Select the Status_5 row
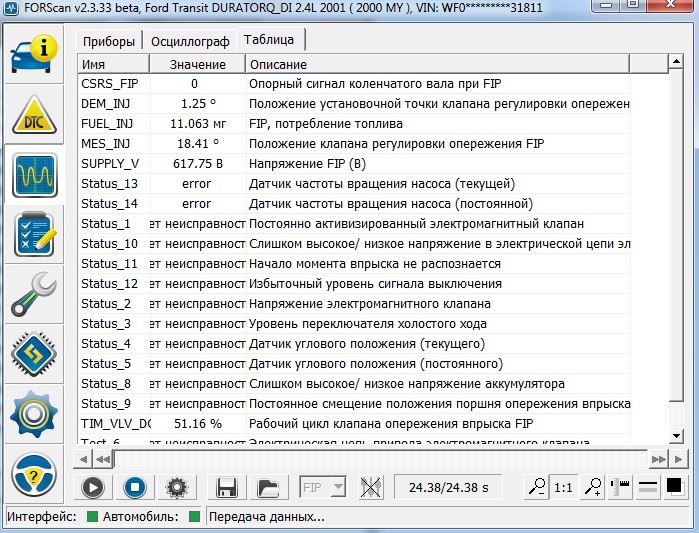Screen dimensions: 699x533 [354, 364]
